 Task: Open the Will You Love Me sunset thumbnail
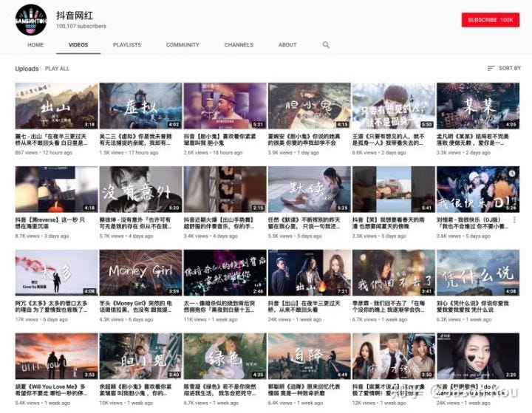coord(57,356)
